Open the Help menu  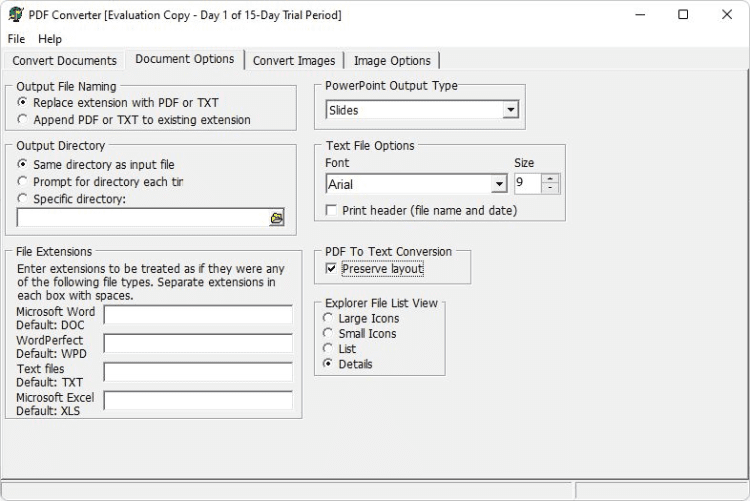pos(50,39)
